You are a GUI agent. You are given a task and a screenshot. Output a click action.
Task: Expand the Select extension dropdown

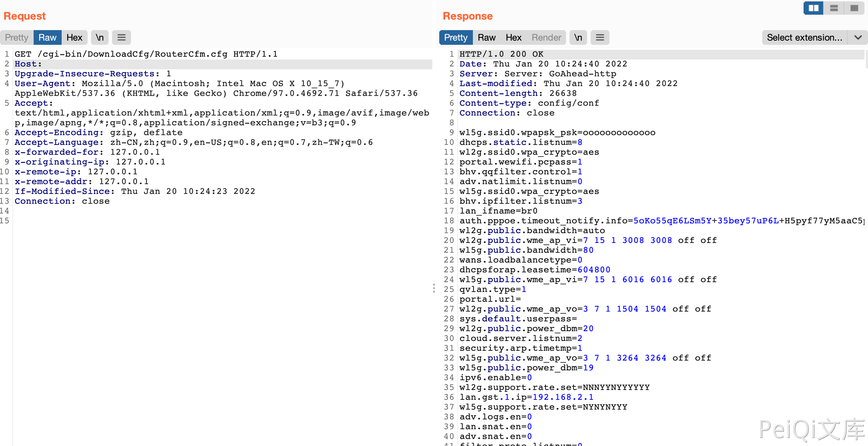click(804, 37)
